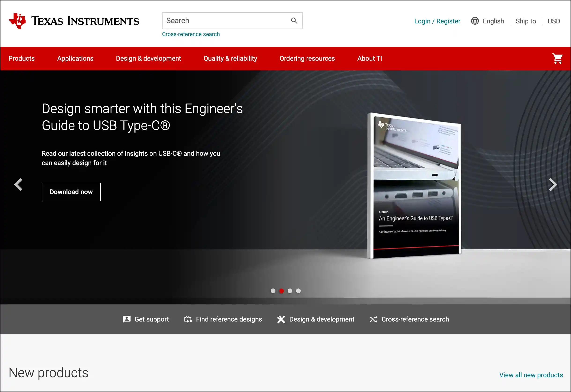Open the Ordering resources menu
Screen dimensions: 571x392
pyautogui.click(x=307, y=59)
